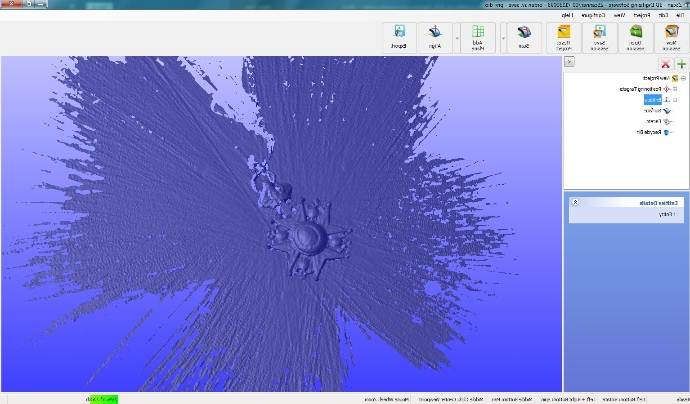The height and width of the screenshot is (404, 690).
Task: Open the Configure menu
Action: (594, 15)
